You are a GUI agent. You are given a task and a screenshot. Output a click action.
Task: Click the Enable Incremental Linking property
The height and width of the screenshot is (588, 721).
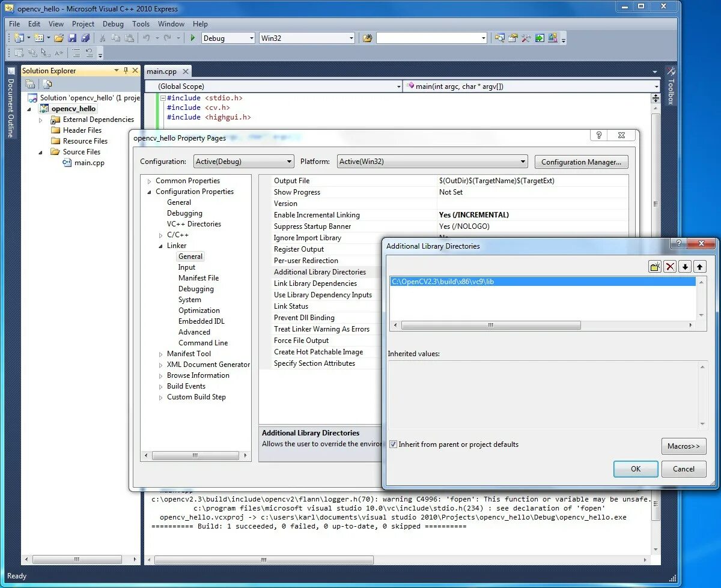(x=317, y=215)
